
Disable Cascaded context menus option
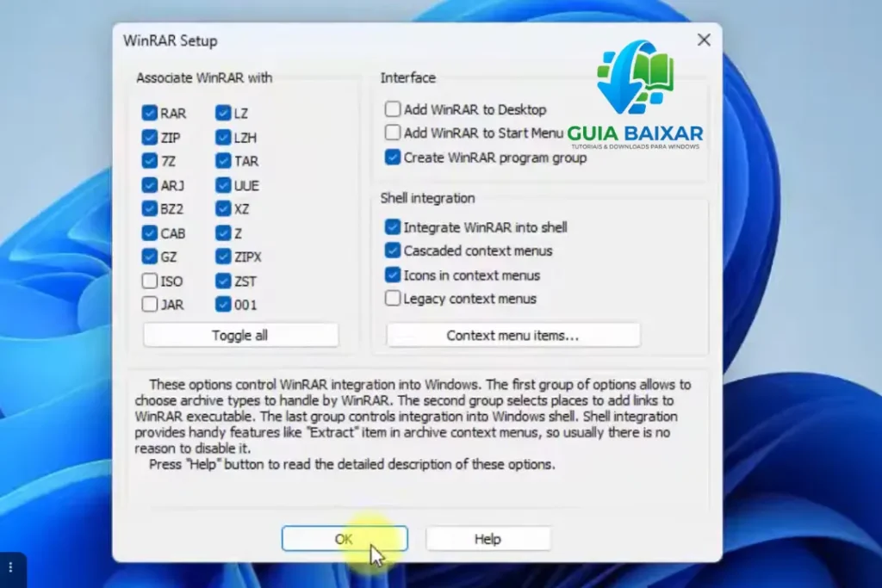tap(393, 251)
